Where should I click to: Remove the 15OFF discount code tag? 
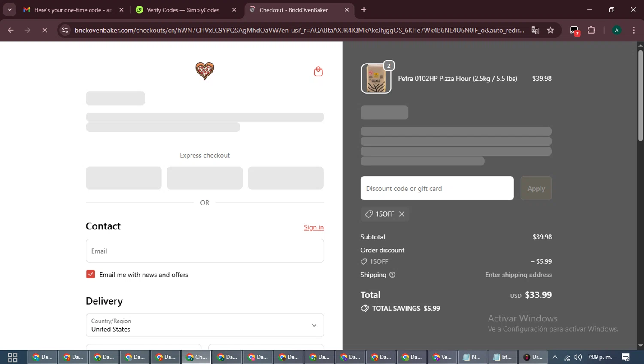(402, 214)
